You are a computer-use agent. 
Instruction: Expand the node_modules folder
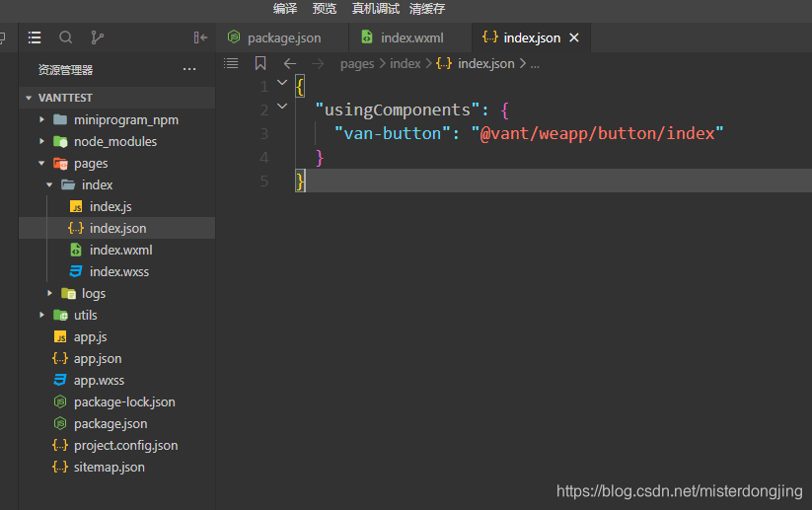pos(42,141)
